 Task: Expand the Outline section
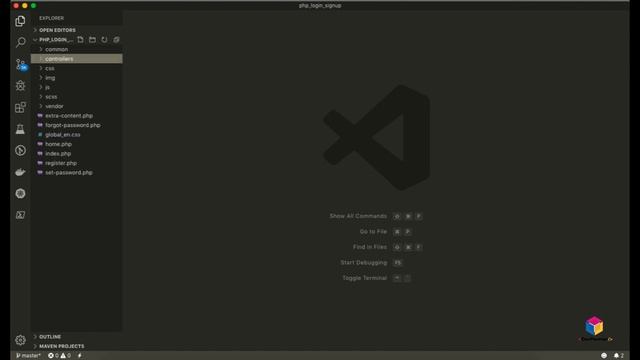tap(77, 337)
